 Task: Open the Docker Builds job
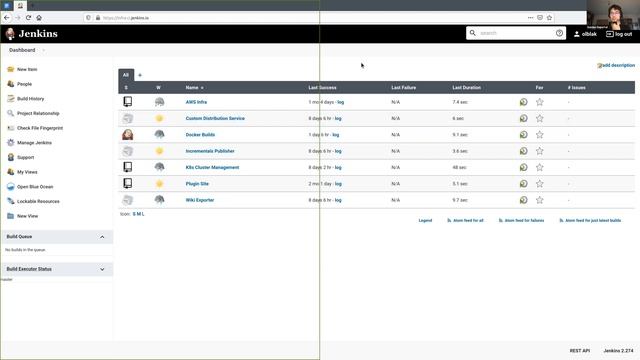(x=200, y=135)
